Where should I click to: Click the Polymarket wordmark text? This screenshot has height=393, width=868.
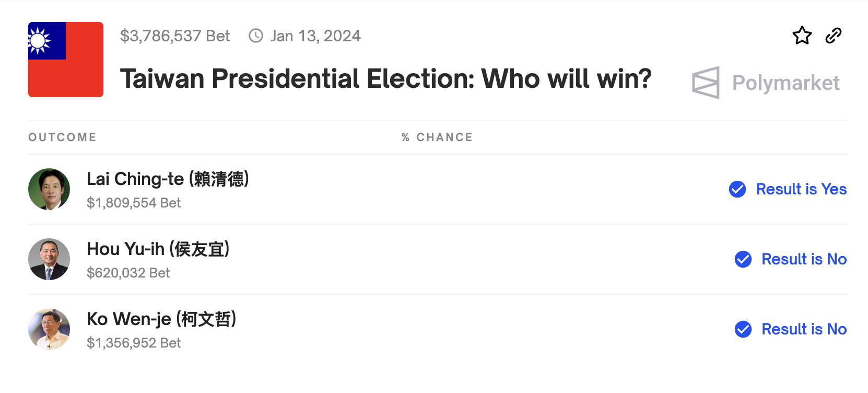tap(785, 83)
